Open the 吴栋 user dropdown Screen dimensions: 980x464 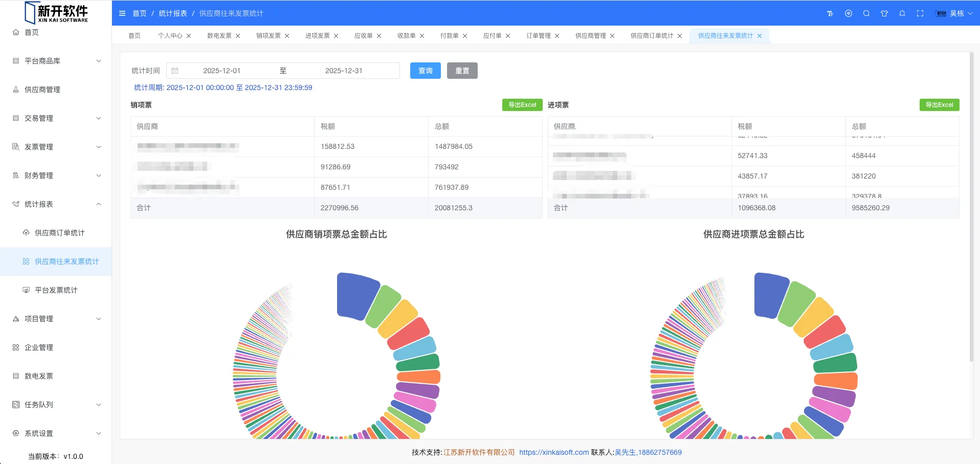(x=954, y=13)
